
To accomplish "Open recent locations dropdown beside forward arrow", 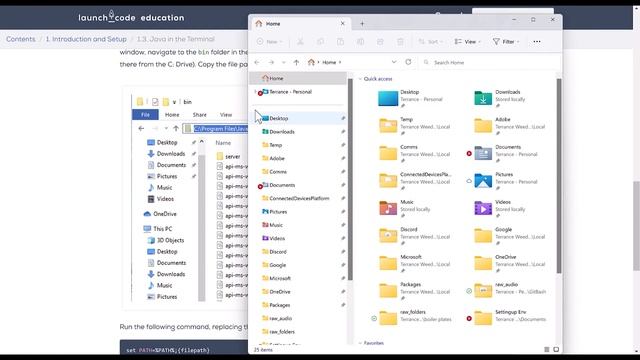I will (x=284, y=62).
